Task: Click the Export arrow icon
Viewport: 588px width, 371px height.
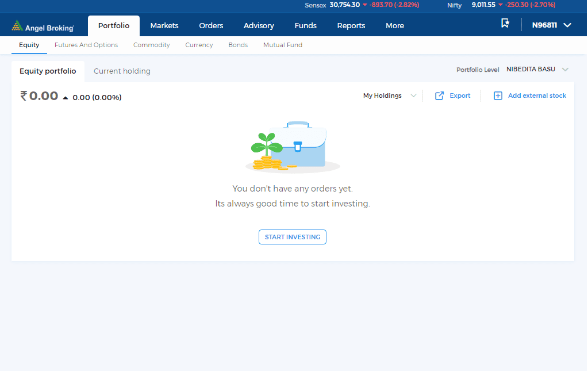Action: coord(439,95)
